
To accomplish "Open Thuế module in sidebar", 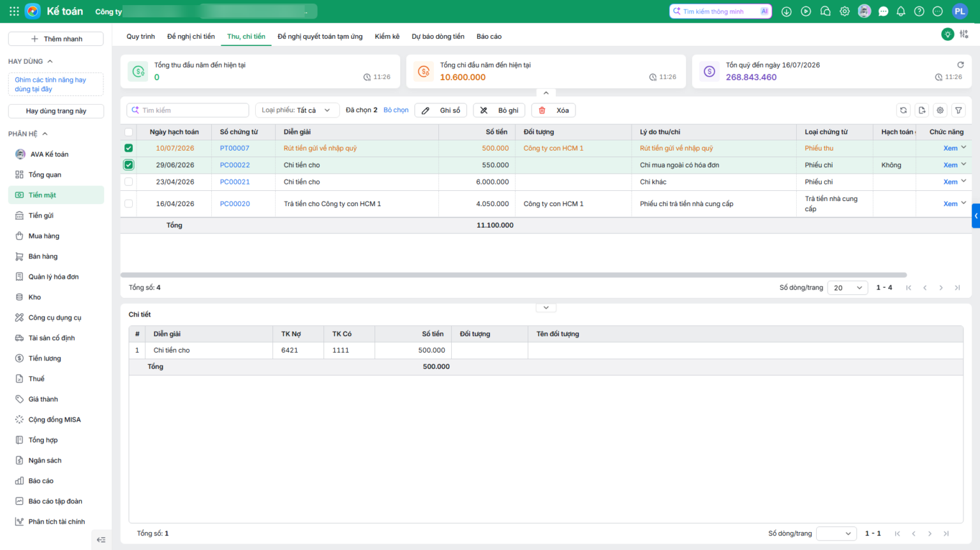I will (x=56, y=379).
